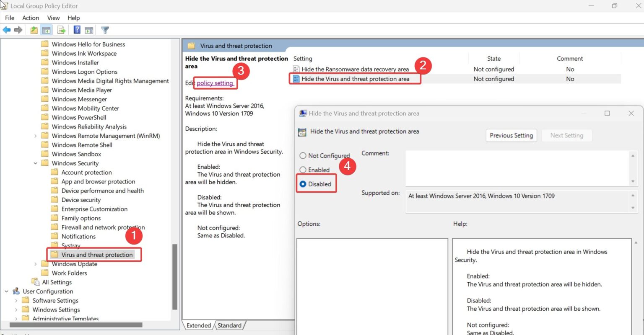
Task: Switch to the Extended tab
Action: coord(199,325)
